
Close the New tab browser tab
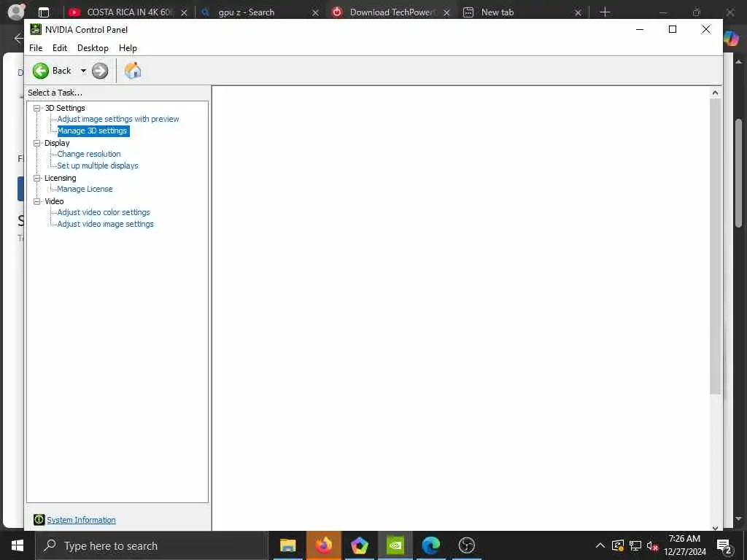tap(578, 13)
